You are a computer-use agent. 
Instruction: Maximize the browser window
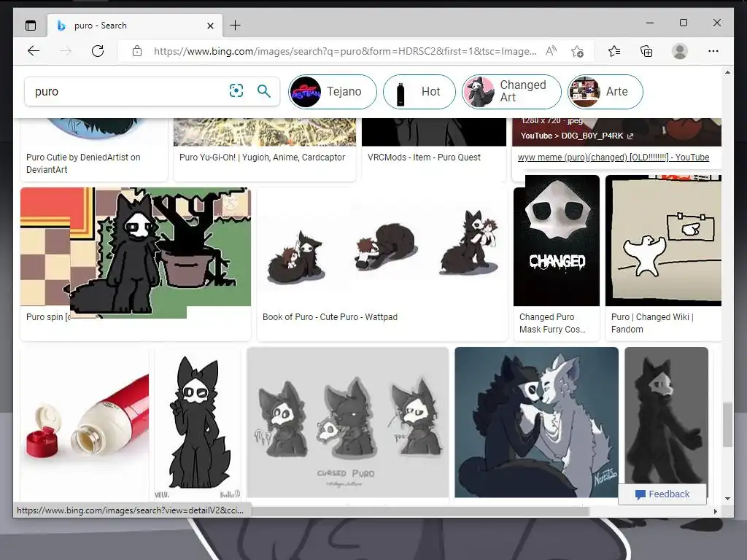tap(683, 23)
